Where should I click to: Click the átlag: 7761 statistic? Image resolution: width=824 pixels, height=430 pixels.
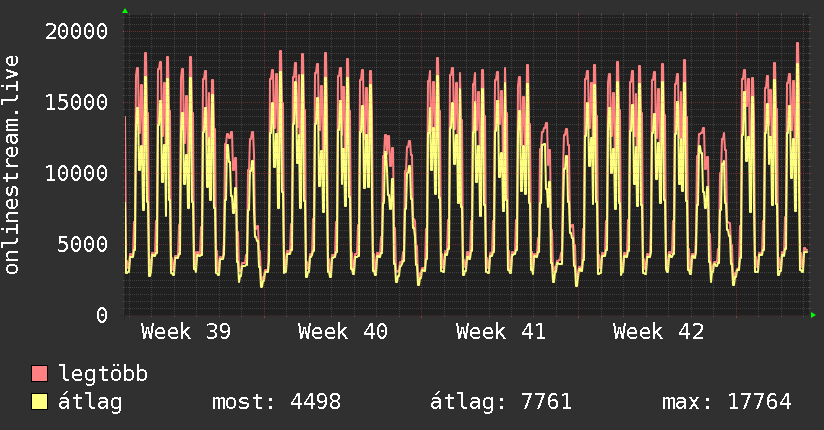click(501, 402)
